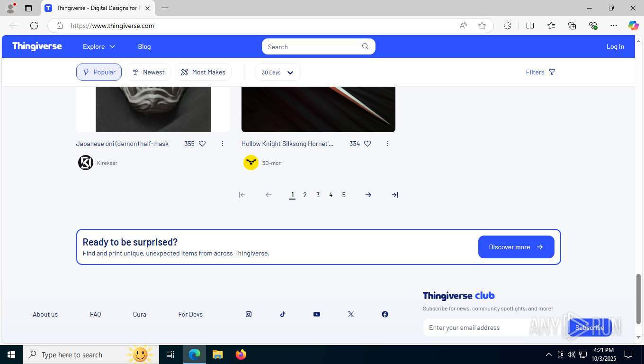The width and height of the screenshot is (644, 364).
Task: Launch Firefox from taskbar
Action: (x=241, y=355)
